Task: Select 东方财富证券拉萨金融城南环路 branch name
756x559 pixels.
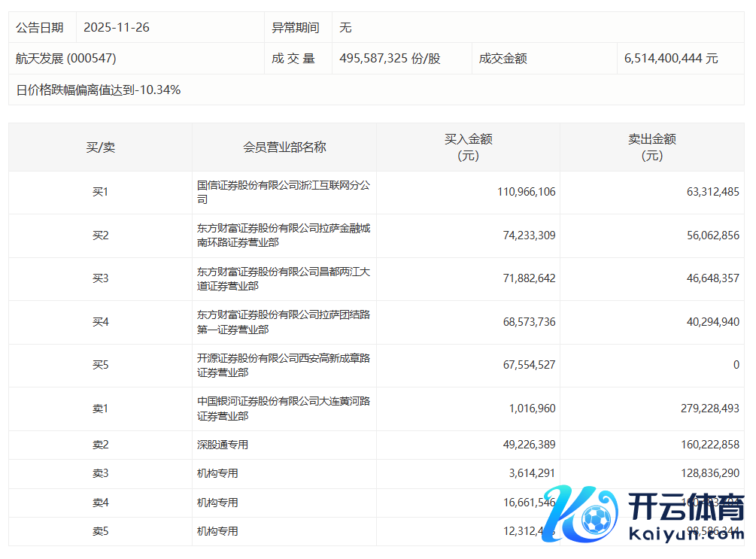Action: click(283, 235)
